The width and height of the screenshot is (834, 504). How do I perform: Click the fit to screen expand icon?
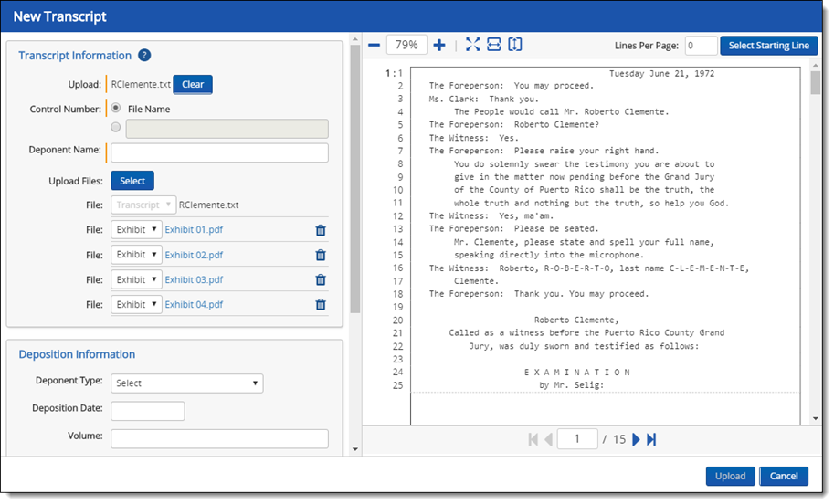tap(472, 46)
